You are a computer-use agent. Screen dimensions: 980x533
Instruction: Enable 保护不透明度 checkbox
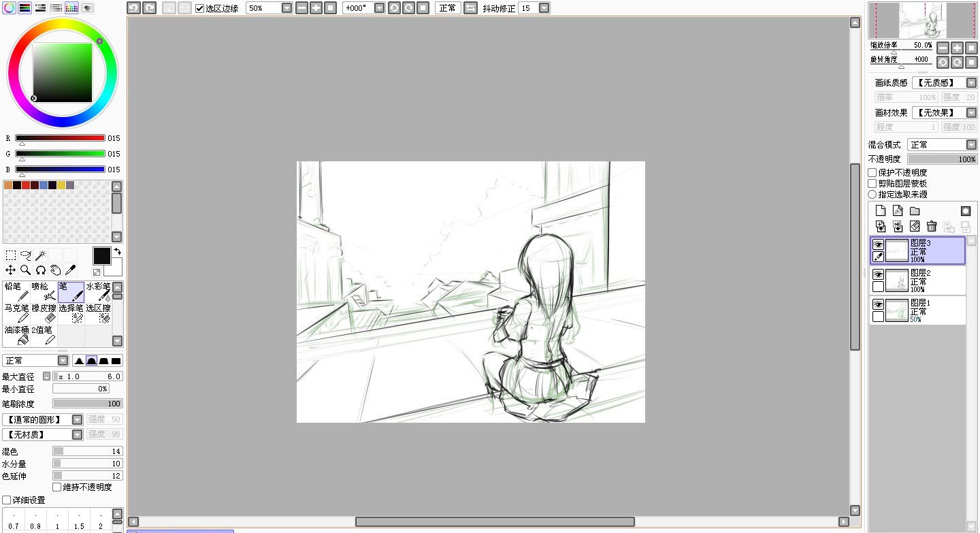(872, 173)
